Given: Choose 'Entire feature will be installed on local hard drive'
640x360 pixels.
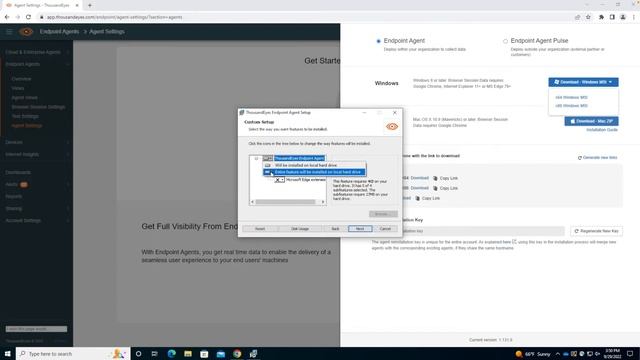Looking at the screenshot, I should click(315, 172).
